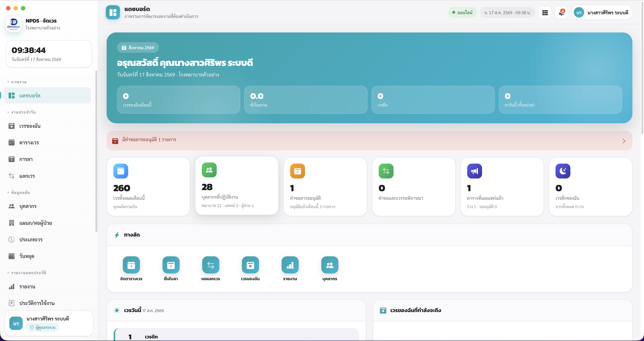The image size is (644, 341).
Task: Open the จัดตารางเวร shortcut icon
Action: (131, 265)
